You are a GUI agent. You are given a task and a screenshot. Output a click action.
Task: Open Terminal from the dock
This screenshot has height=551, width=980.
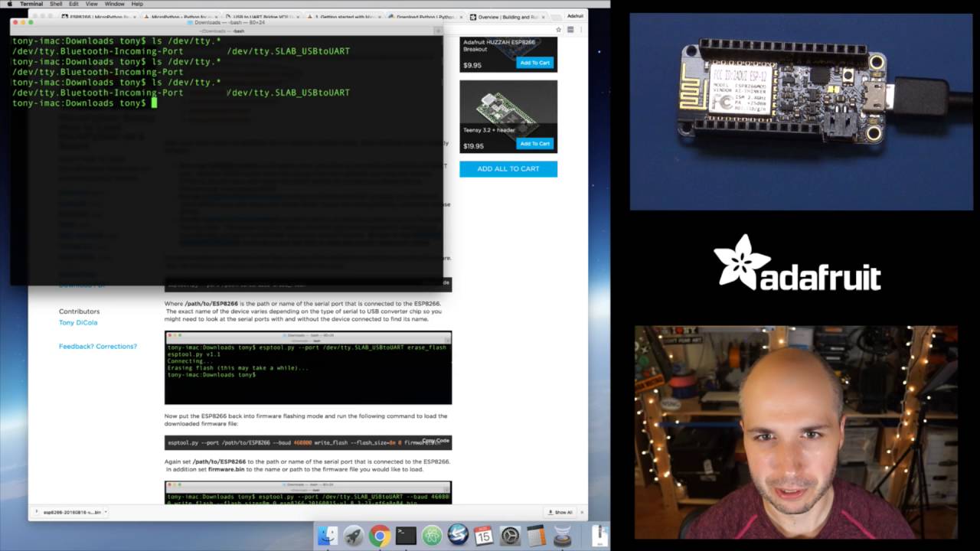406,536
